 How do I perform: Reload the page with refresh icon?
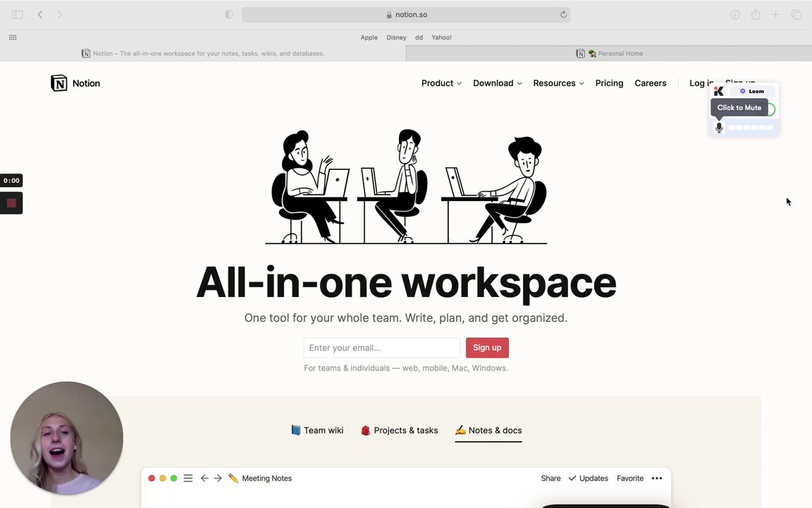(x=563, y=15)
